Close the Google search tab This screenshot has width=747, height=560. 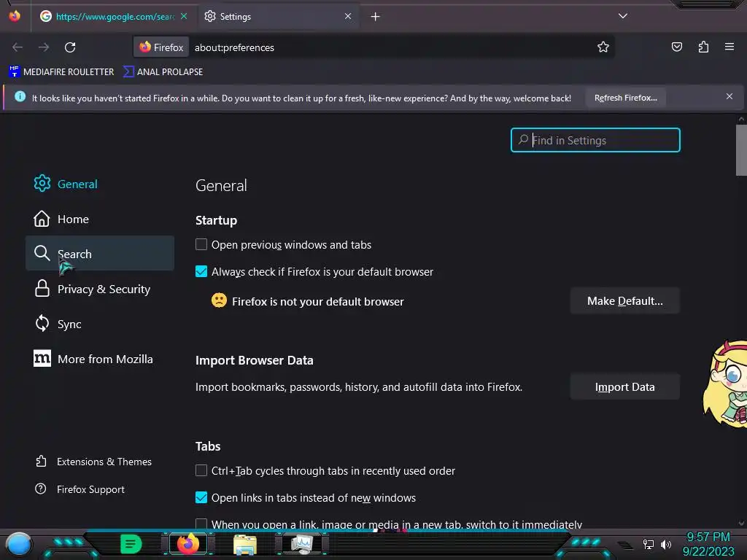(x=184, y=16)
